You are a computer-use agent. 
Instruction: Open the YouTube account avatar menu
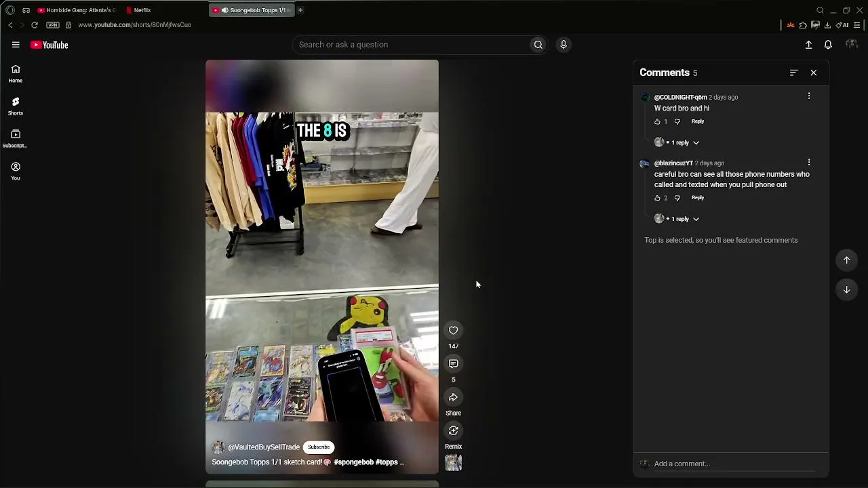click(851, 45)
